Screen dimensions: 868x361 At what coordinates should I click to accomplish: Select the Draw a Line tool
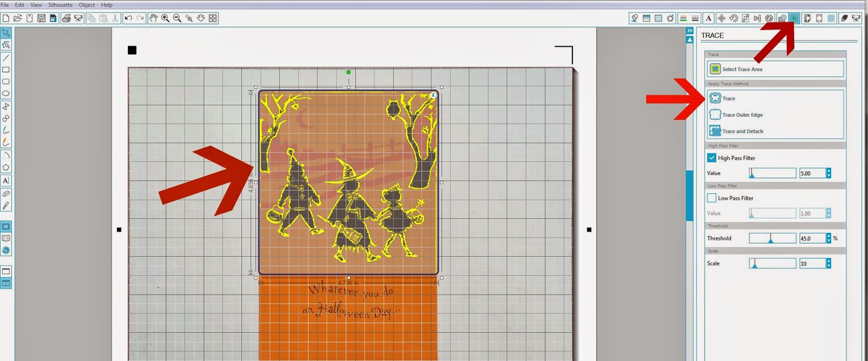coord(6,58)
